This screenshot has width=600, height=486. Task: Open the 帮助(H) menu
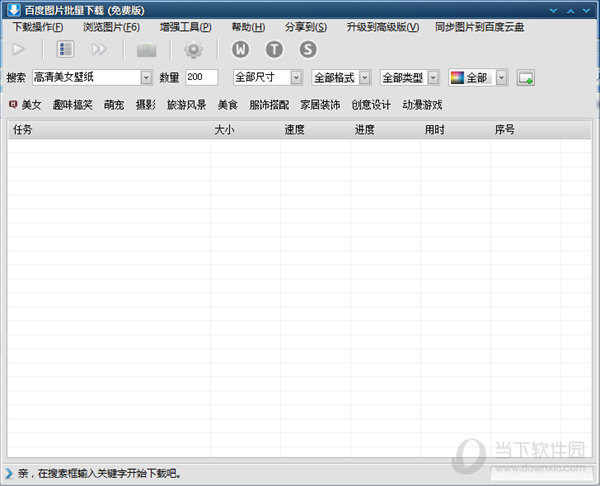point(248,27)
